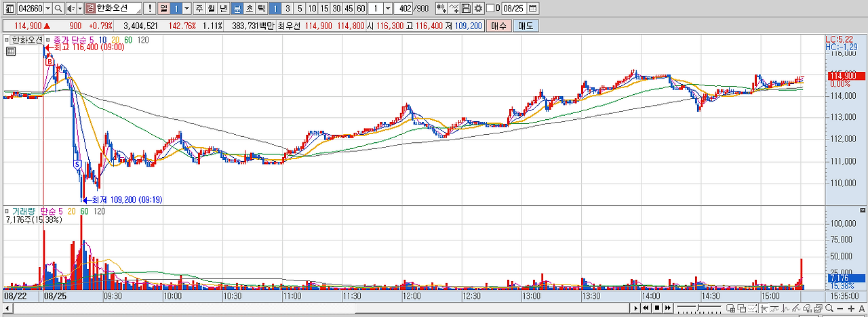Viewport: 868px width, 317px height.
Task: Click the eraser delete-drawings tool icon
Action: [807, 308]
